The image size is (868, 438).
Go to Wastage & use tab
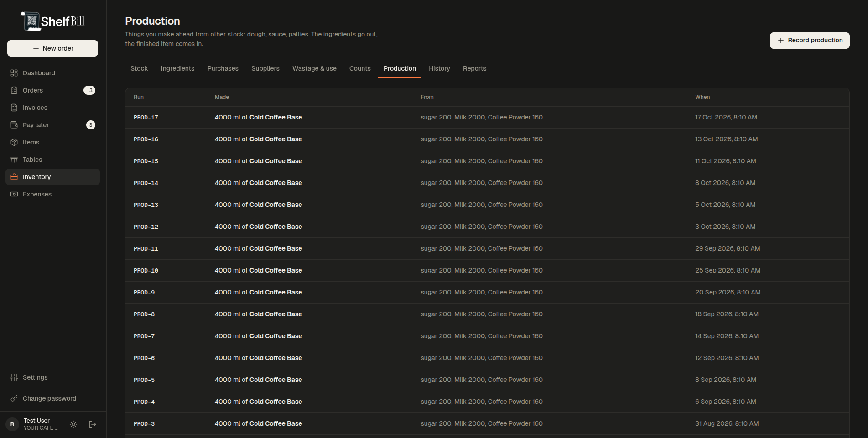pos(314,68)
